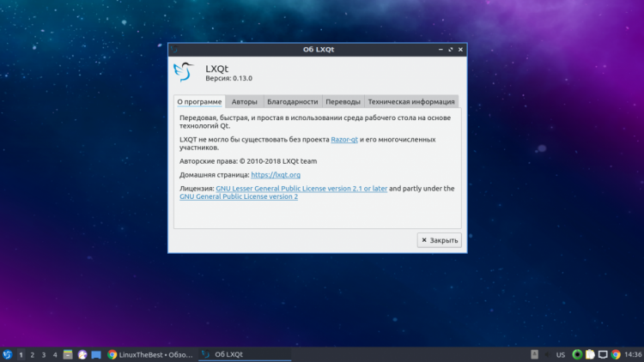The width and height of the screenshot is (644, 362).
Task: Switch to virtual desktop 4
Action: pyautogui.click(x=55, y=354)
